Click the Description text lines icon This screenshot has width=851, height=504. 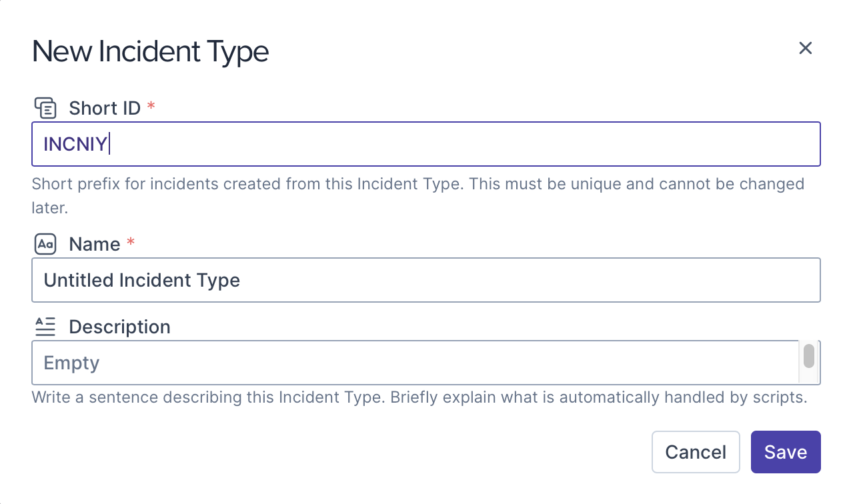[x=45, y=327]
